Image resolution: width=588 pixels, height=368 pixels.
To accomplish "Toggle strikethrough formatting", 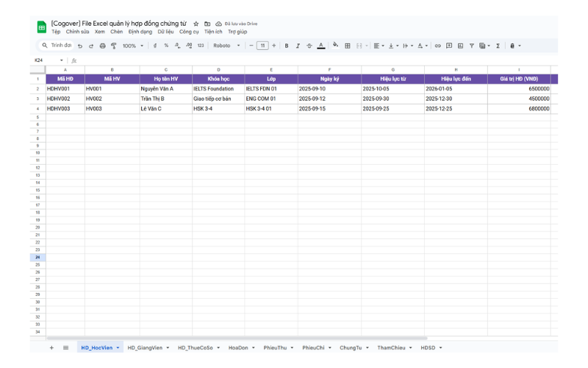I will [x=309, y=46].
